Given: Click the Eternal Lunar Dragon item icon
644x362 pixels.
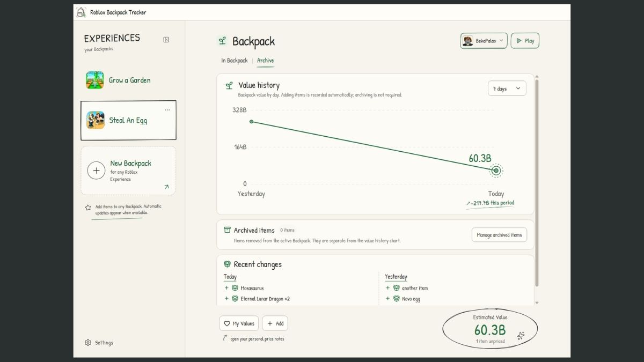Looking at the screenshot, I should (235, 299).
